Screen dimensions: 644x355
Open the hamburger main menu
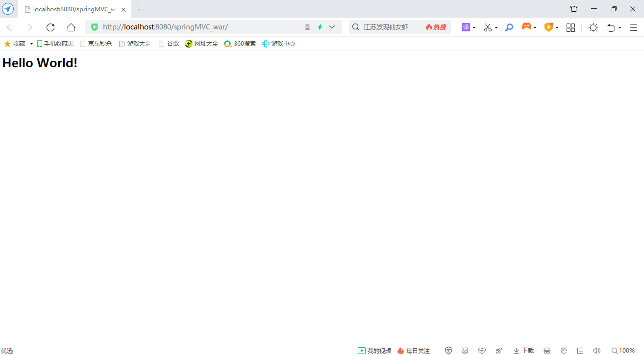click(x=634, y=27)
